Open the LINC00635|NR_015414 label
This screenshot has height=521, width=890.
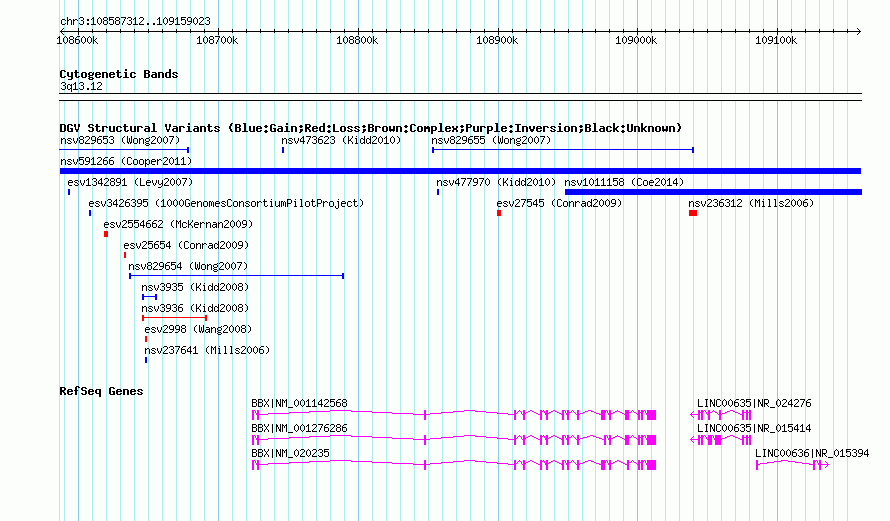point(754,428)
